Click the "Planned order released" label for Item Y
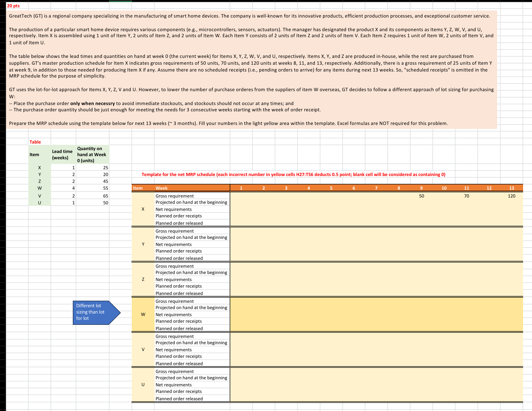This screenshot has width=532, height=411. 179,258
